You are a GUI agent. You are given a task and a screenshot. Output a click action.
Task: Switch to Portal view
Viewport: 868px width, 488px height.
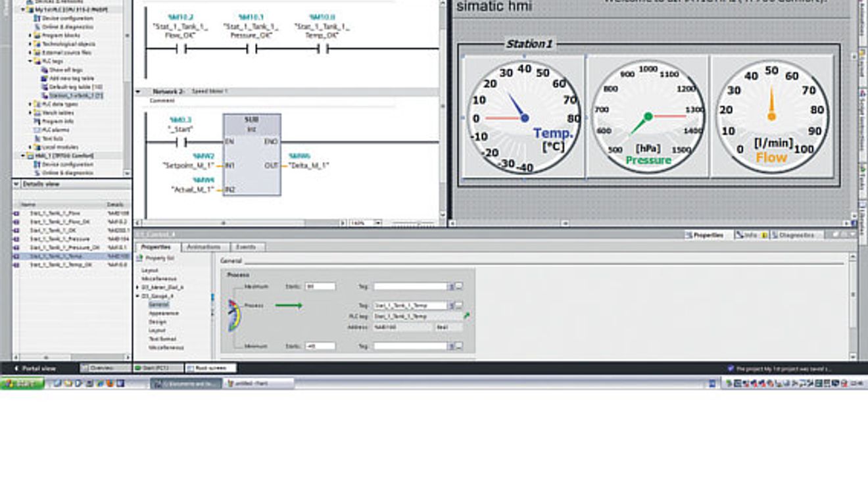pyautogui.click(x=36, y=368)
